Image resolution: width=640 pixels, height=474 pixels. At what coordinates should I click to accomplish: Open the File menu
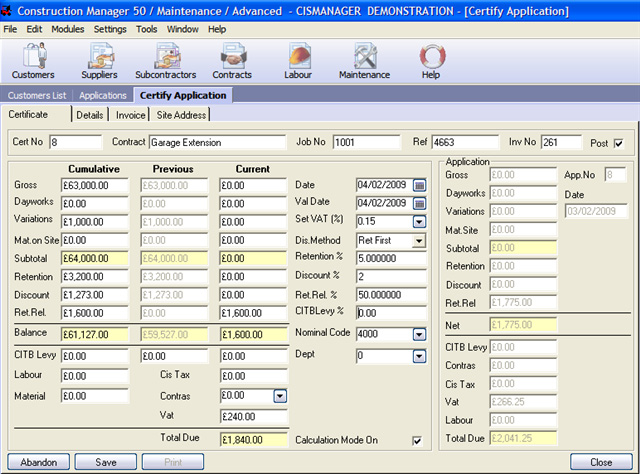pyautogui.click(x=10, y=29)
